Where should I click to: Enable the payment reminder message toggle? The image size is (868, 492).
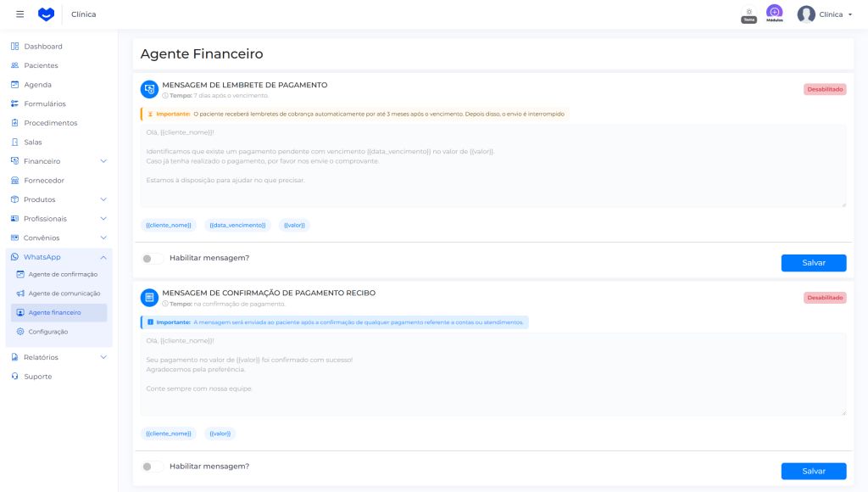pyautogui.click(x=153, y=258)
